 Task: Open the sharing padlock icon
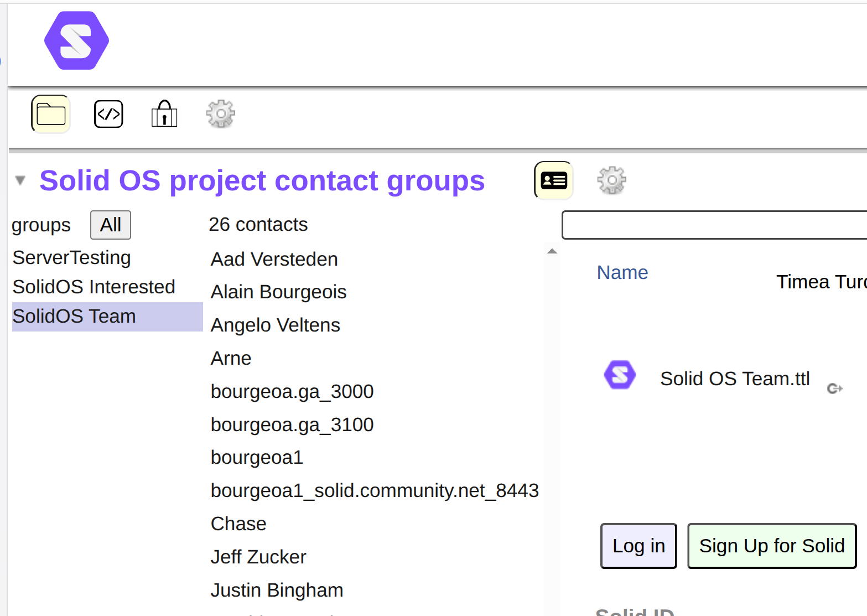[x=164, y=114]
